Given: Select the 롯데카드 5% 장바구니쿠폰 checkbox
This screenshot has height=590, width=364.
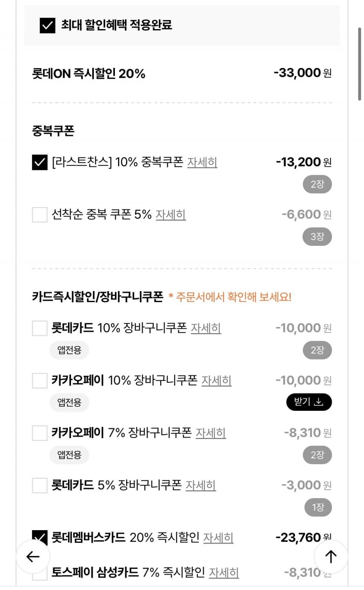Looking at the screenshot, I should [40, 485].
